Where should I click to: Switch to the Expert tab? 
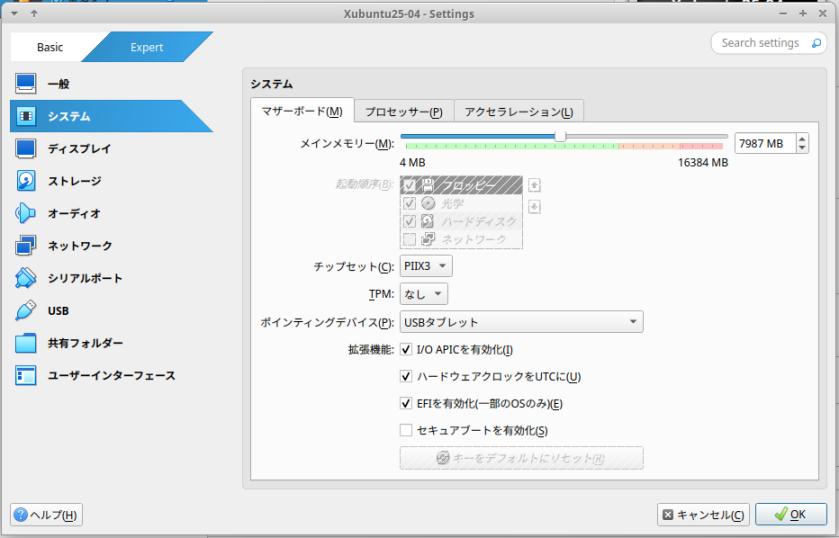(x=147, y=47)
